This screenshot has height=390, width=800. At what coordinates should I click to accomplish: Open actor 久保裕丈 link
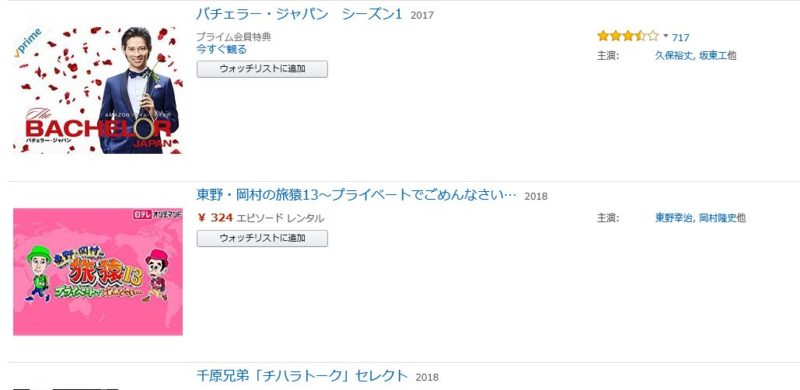point(673,56)
